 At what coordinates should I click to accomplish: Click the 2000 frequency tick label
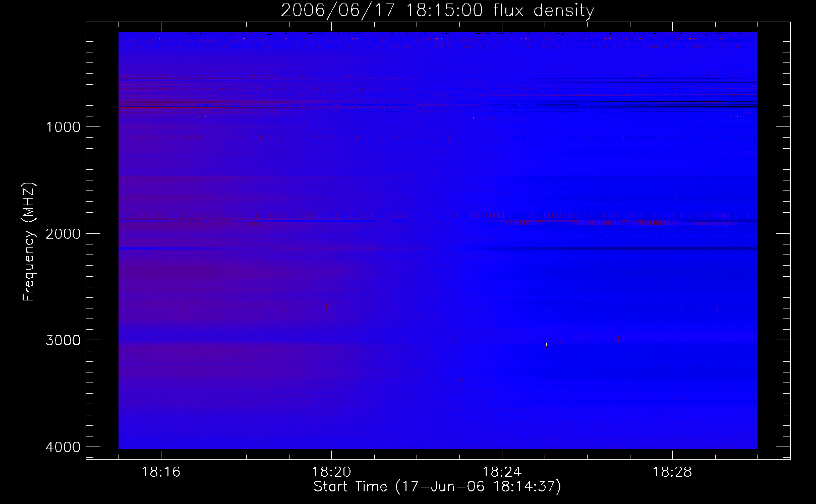[x=63, y=234]
